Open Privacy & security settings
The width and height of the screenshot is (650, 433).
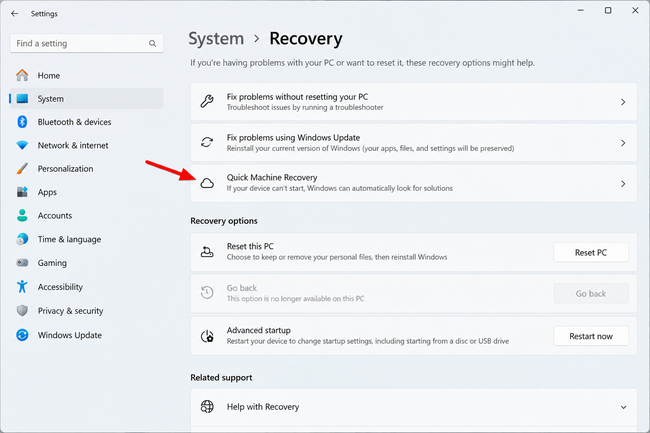(87, 311)
